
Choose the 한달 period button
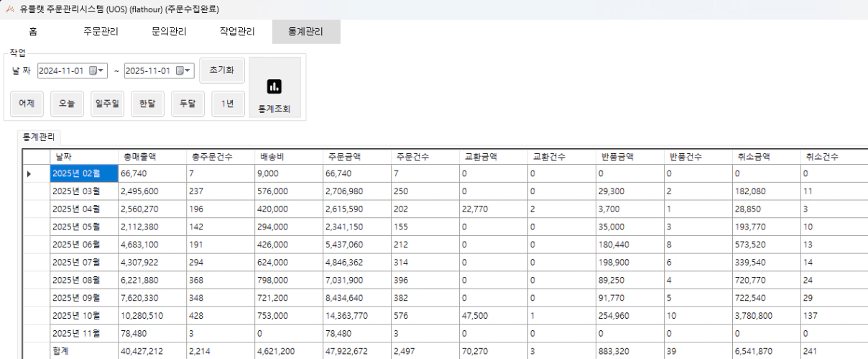tap(147, 103)
